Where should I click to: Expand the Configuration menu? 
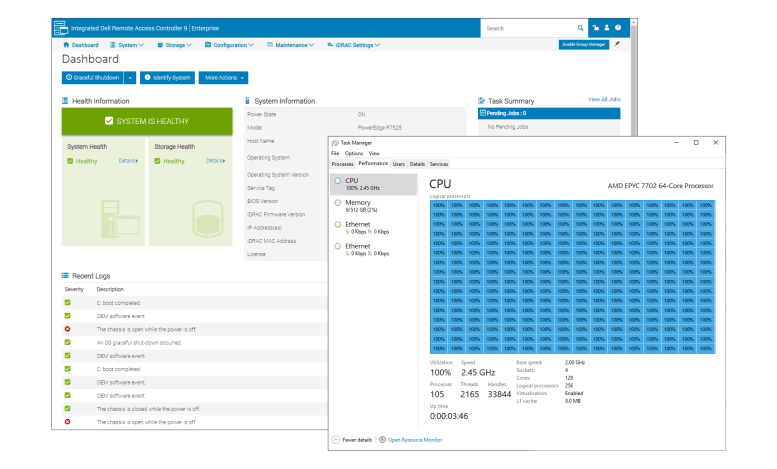229,45
